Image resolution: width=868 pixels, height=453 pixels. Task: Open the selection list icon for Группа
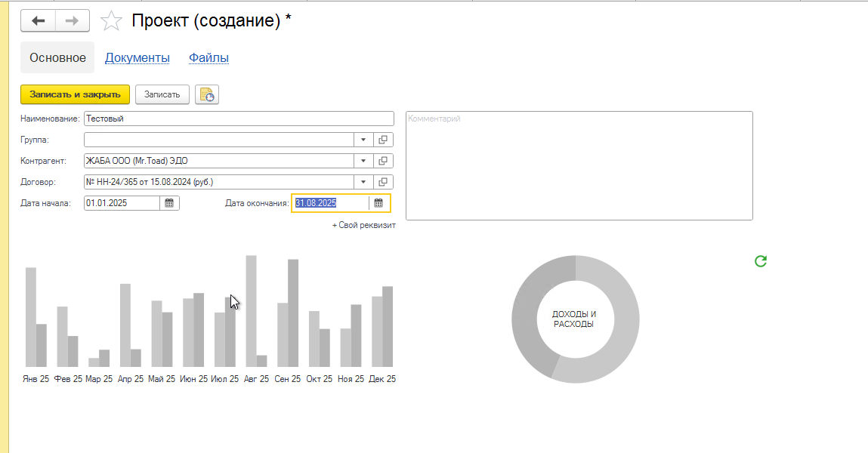pyautogui.click(x=382, y=140)
